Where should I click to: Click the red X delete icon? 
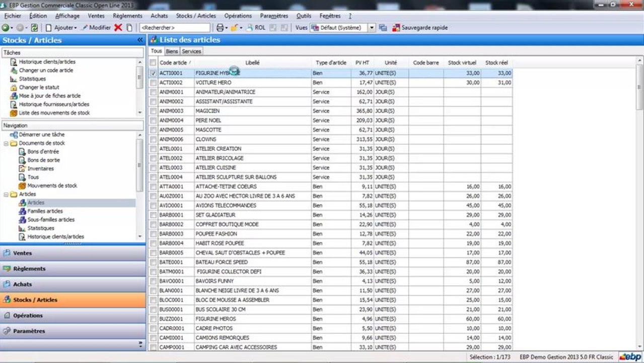pyautogui.click(x=118, y=28)
